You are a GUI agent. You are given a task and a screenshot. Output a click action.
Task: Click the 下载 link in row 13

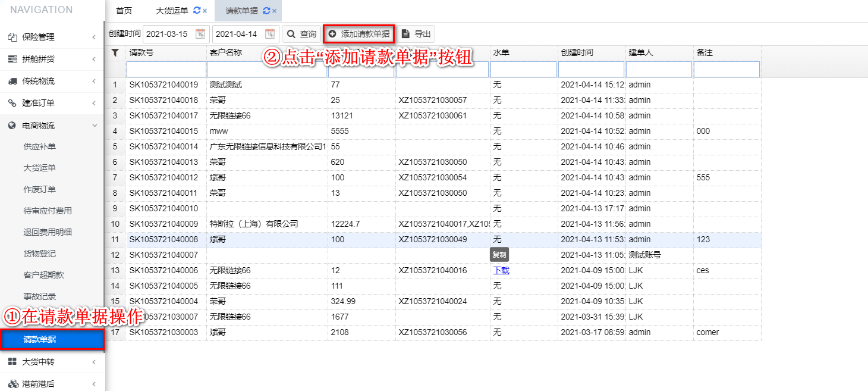(x=501, y=270)
